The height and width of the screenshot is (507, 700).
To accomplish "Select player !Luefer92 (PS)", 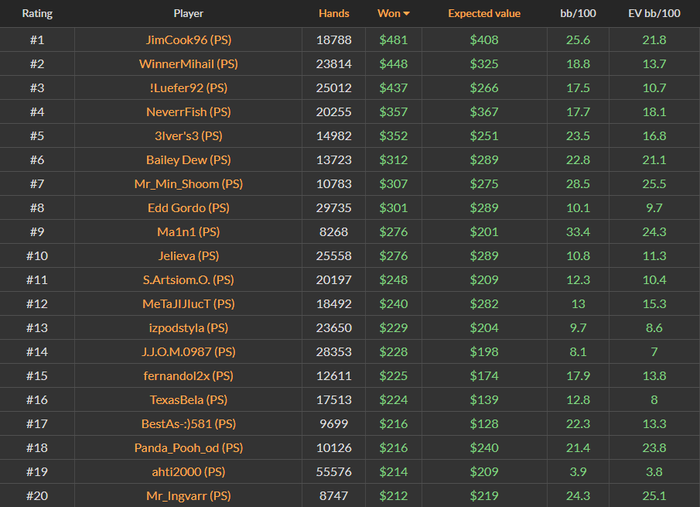I will point(188,87).
